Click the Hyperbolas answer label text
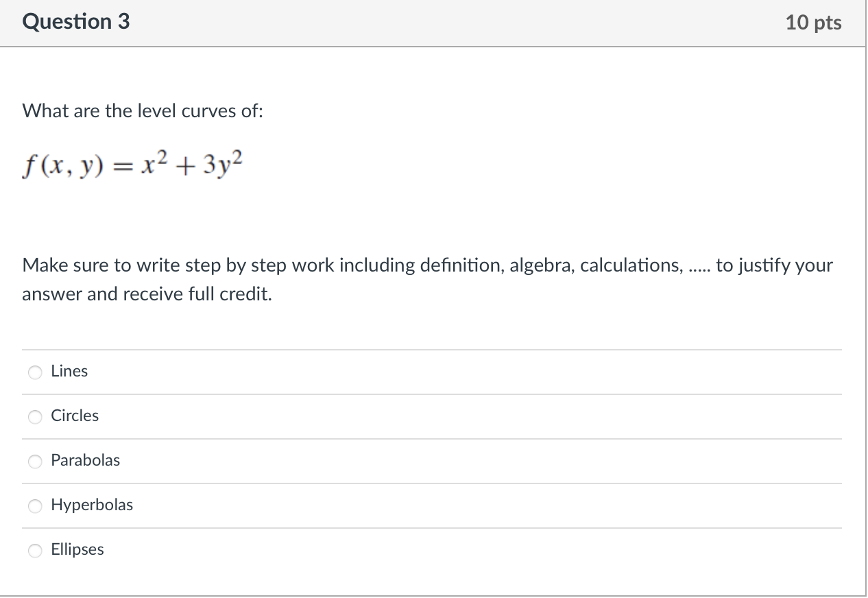Image resolution: width=868 pixels, height=598 pixels. tap(92, 505)
